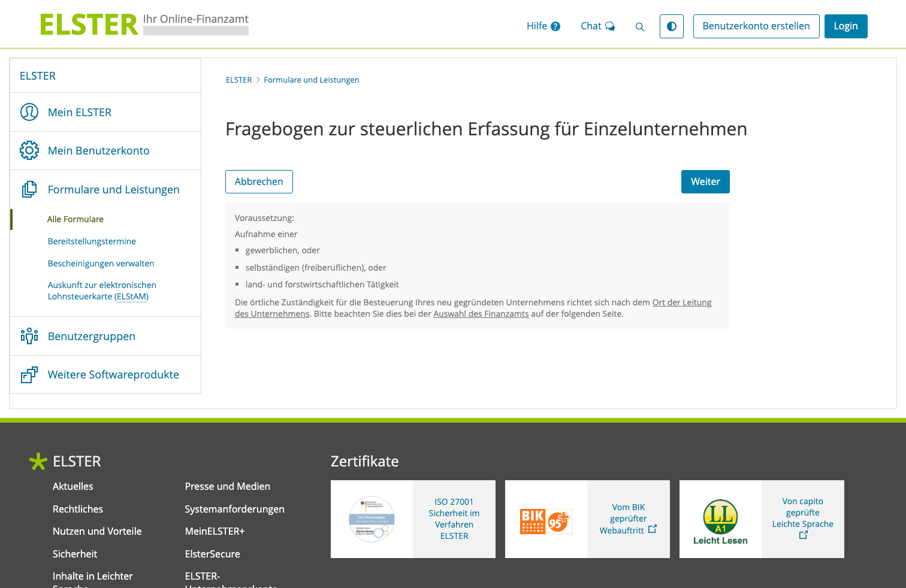This screenshot has height=588, width=906.
Task: Open Von capito geprüfte Leichte Sprache link
Action: click(x=803, y=518)
